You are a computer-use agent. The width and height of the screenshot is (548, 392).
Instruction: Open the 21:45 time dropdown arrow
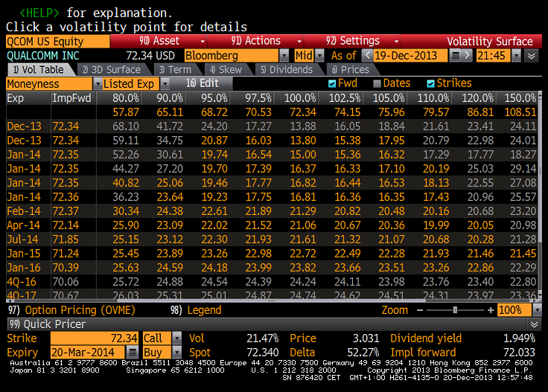(x=516, y=56)
